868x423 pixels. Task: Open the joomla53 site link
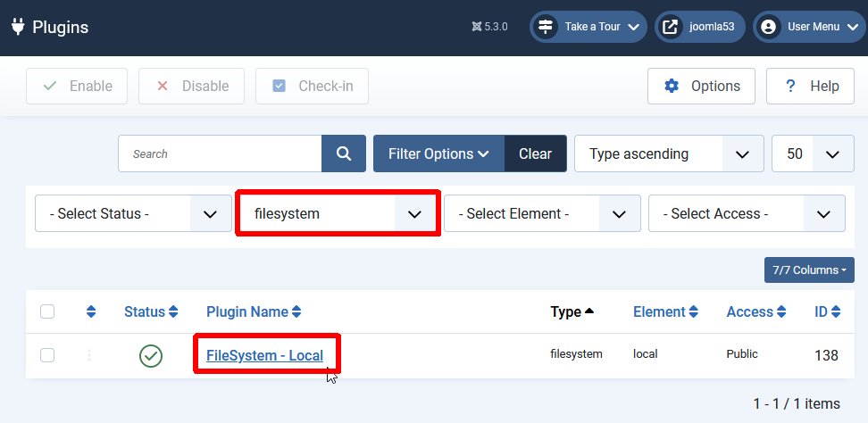700,27
